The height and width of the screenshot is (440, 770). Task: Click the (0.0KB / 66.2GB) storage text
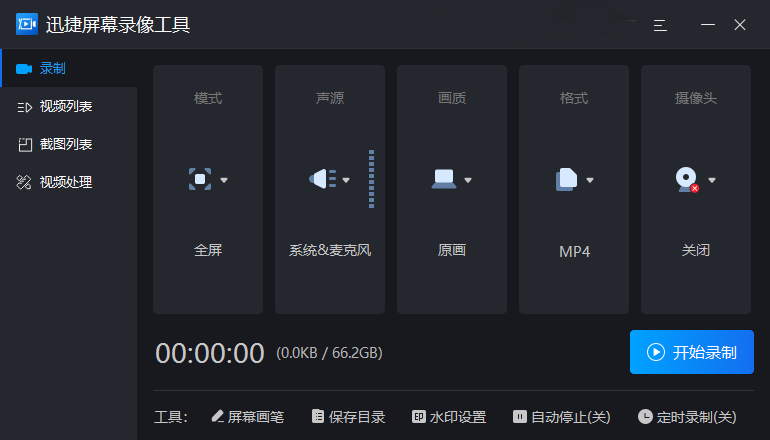click(x=329, y=353)
